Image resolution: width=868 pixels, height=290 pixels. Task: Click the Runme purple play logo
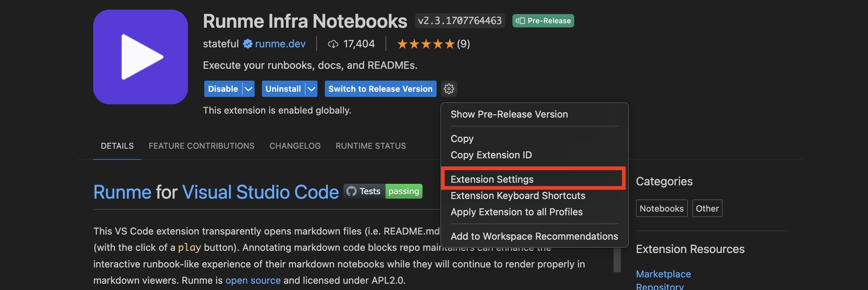(141, 57)
